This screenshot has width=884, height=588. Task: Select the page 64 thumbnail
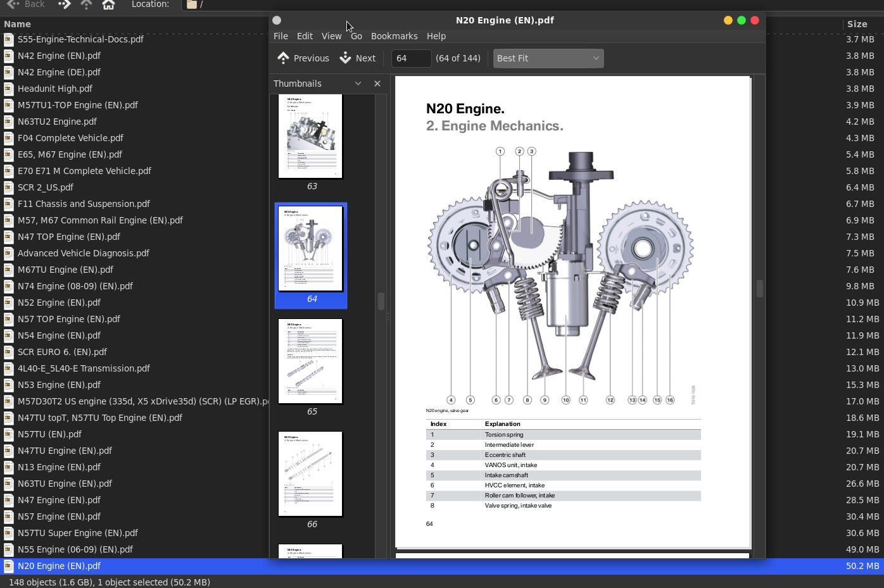click(x=310, y=249)
